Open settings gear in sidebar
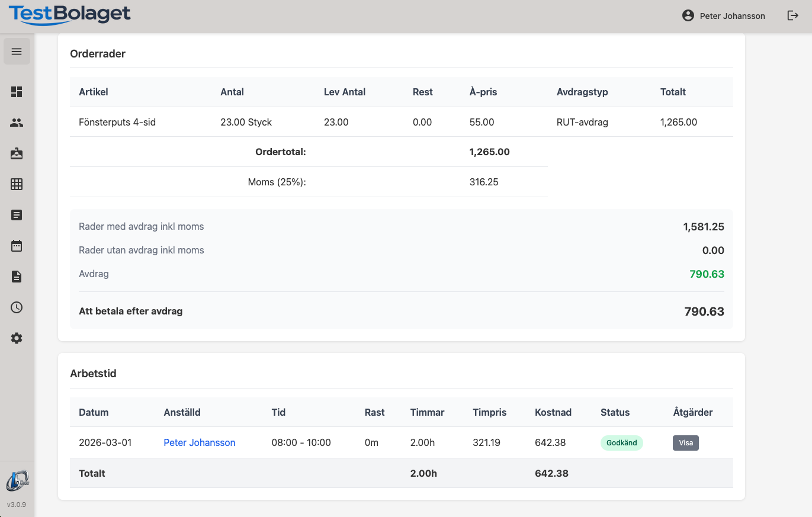This screenshot has width=812, height=517. click(17, 338)
